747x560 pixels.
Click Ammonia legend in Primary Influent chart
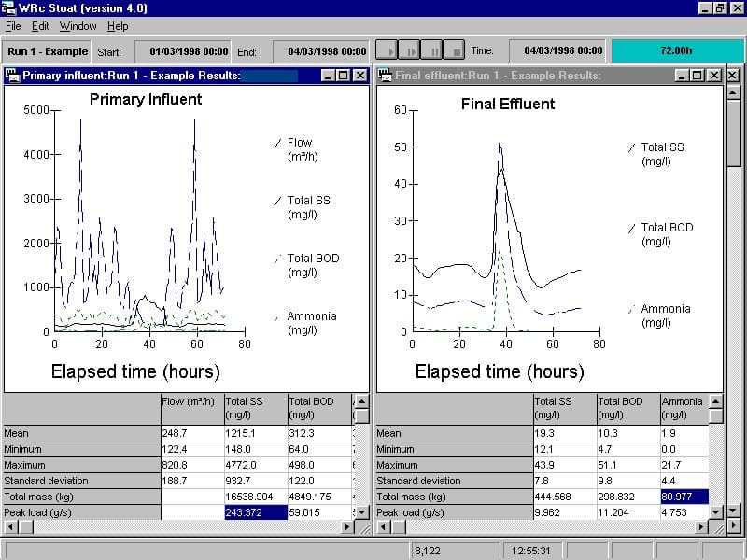coord(305,323)
